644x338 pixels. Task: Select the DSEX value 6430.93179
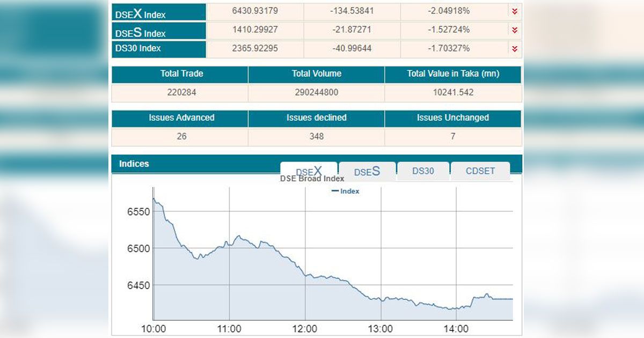click(x=255, y=11)
